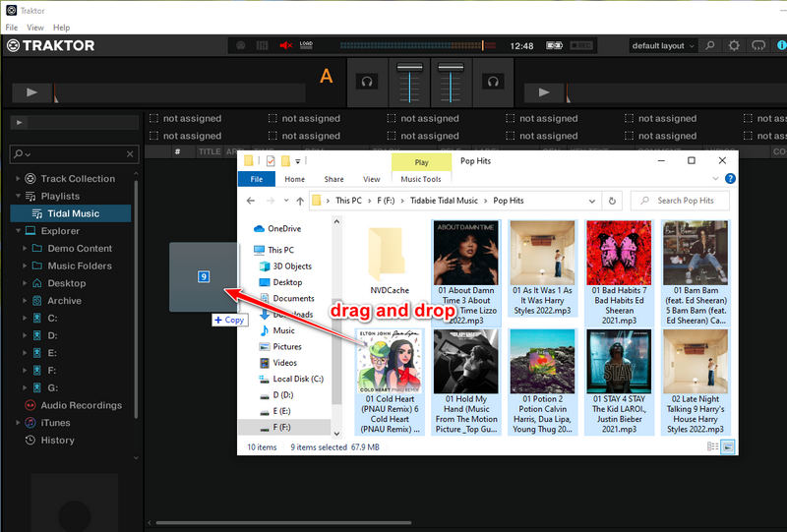Open the Home tab in Explorer ribbon
Screen dimensions: 787x532
(294, 179)
